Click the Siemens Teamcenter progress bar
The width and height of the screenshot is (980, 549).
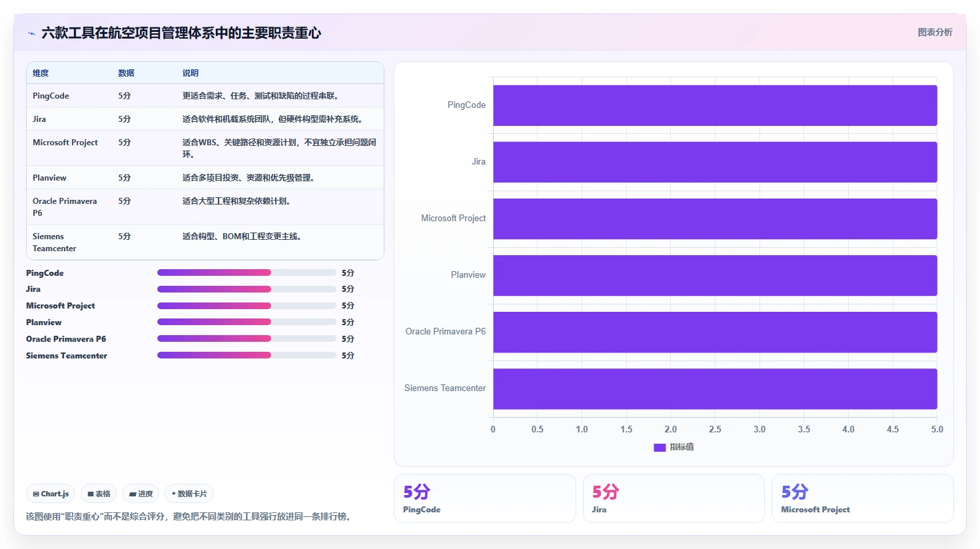coord(246,355)
